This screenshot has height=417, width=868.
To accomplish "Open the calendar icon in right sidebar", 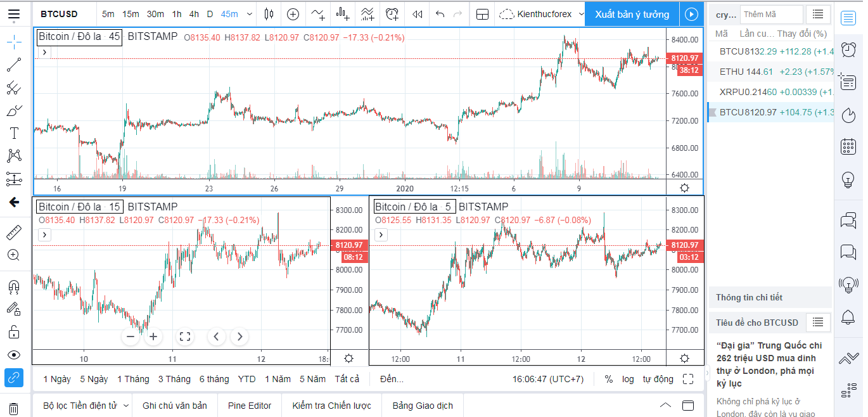I will click(848, 147).
